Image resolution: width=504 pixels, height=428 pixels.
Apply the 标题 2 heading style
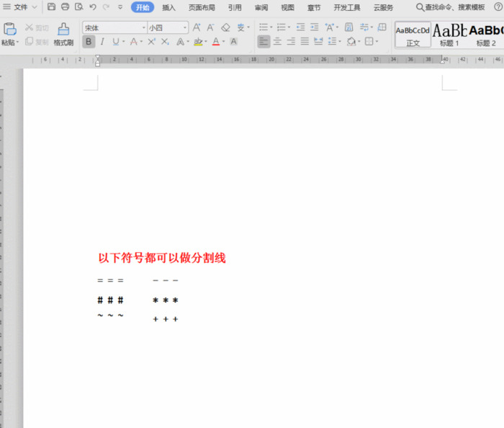coord(486,35)
